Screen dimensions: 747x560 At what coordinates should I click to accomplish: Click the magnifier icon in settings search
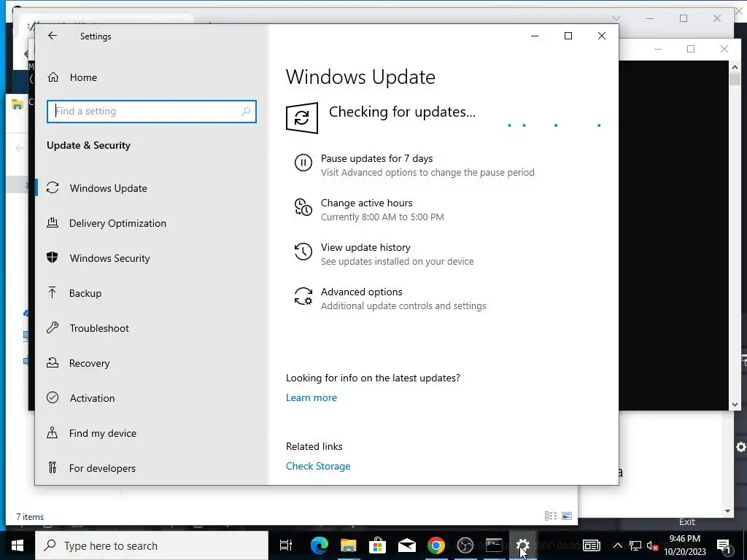pos(246,111)
